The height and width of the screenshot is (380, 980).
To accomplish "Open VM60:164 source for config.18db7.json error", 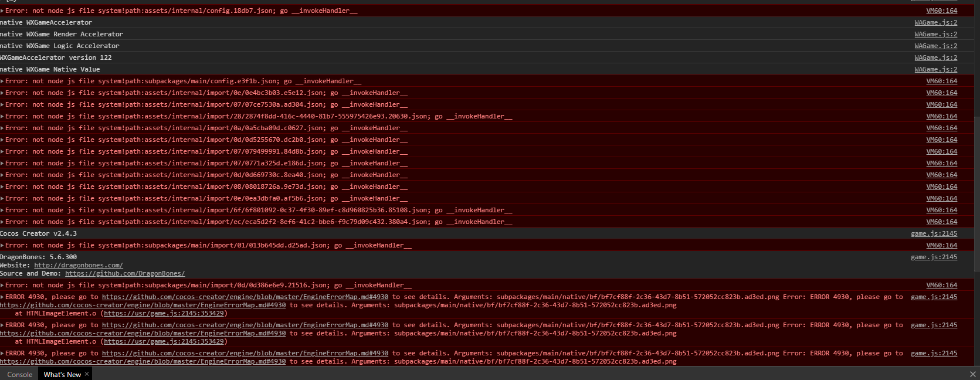I will [941, 11].
